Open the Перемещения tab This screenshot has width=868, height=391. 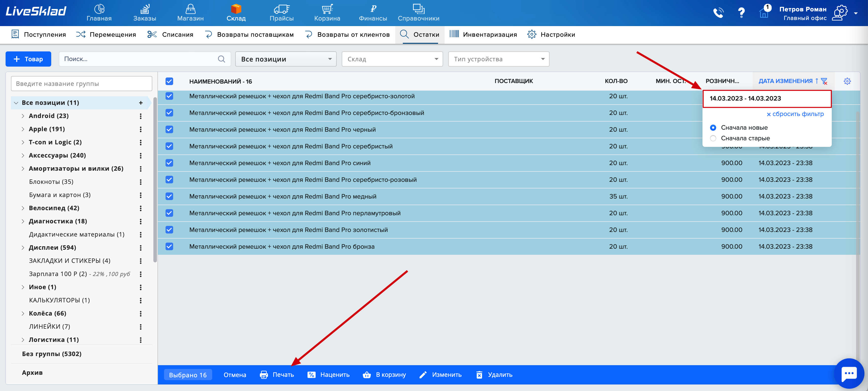pyautogui.click(x=106, y=34)
